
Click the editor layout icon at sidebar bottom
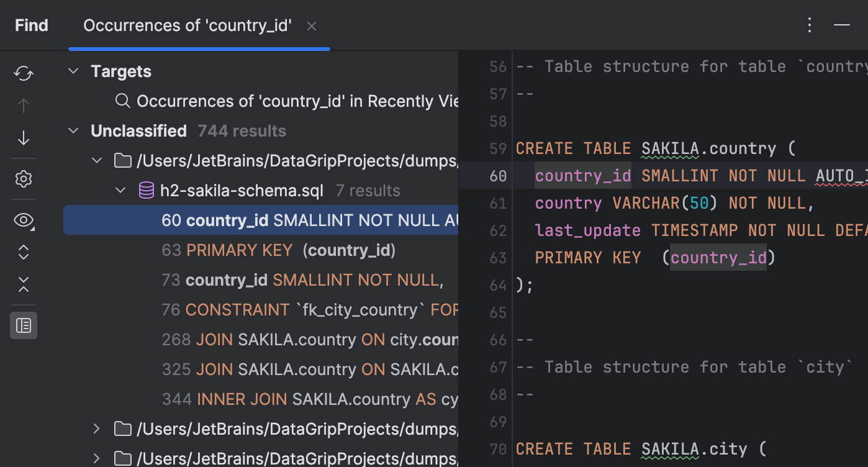pyautogui.click(x=23, y=325)
